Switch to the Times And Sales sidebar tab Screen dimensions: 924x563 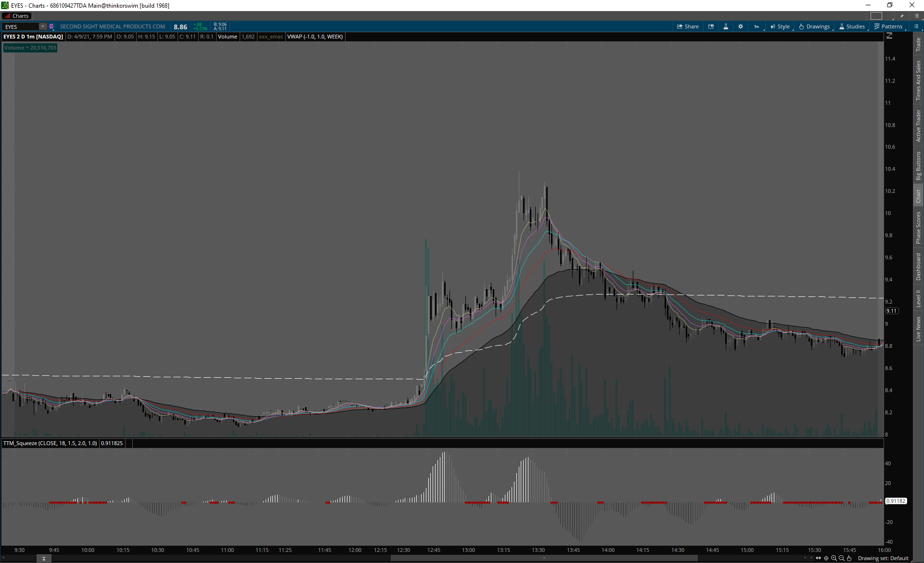tap(918, 80)
